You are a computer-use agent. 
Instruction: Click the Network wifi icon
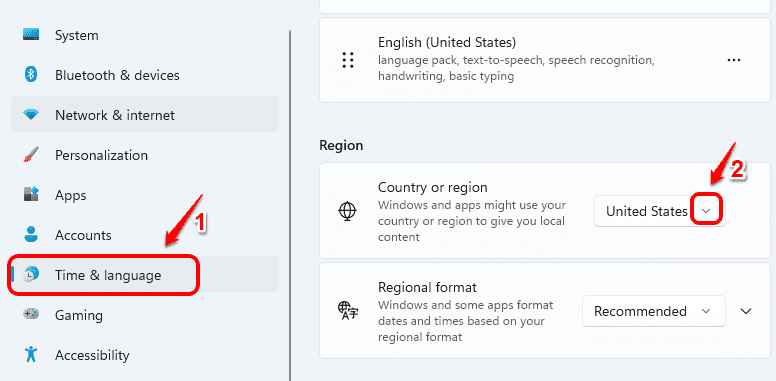31,115
